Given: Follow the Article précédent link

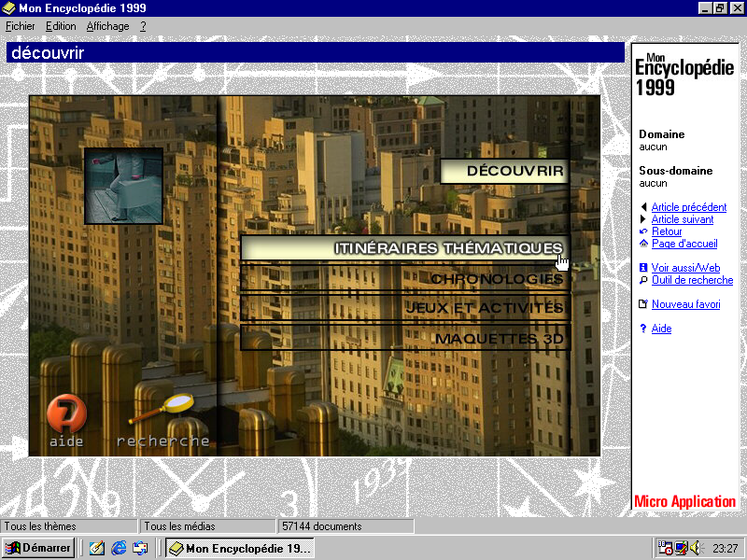Looking at the screenshot, I should (x=689, y=207).
